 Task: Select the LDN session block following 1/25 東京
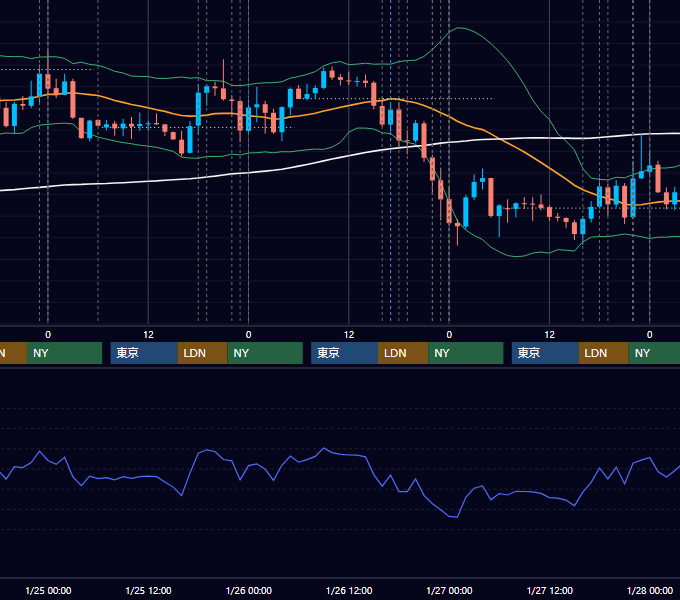[x=203, y=353]
